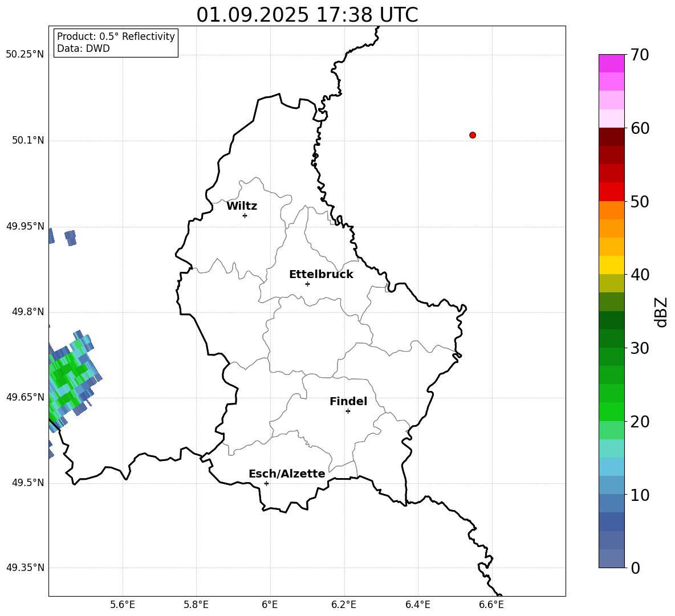The image size is (675, 616).
Task: Click the Findel station cross marker
Action: click(x=348, y=411)
